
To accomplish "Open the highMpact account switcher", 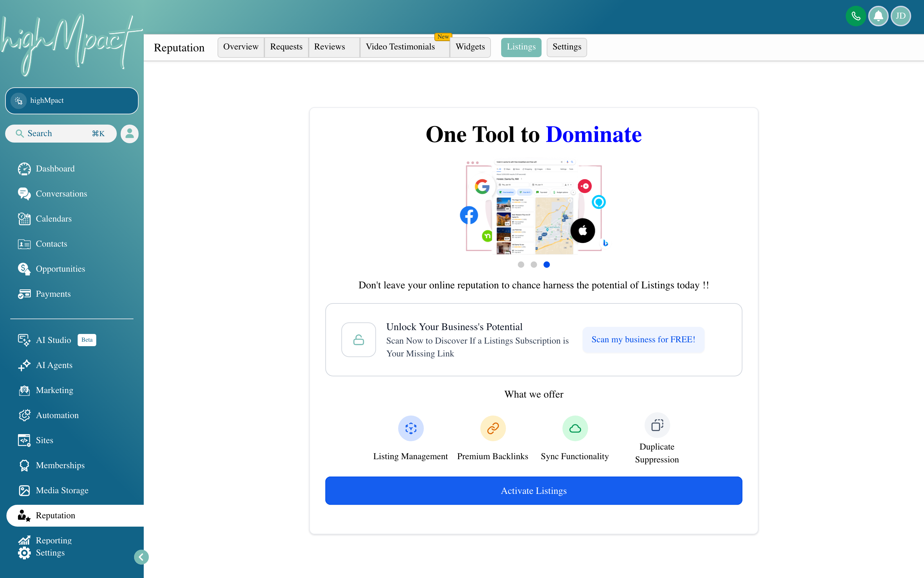I will [72, 101].
